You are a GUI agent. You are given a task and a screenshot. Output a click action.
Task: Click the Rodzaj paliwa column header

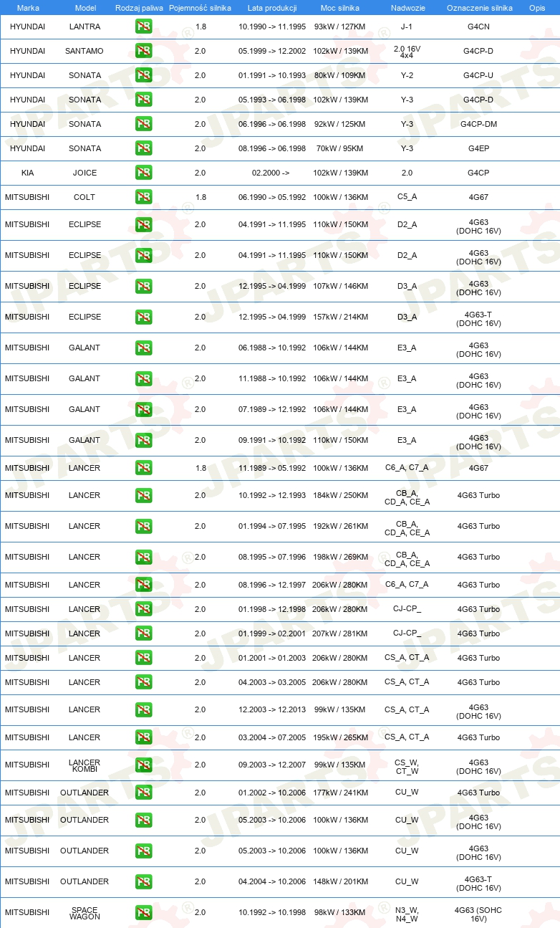(139, 8)
